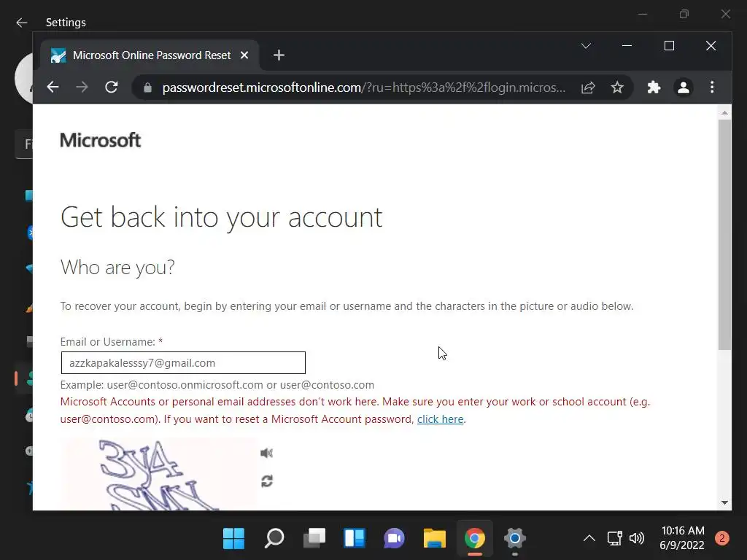Open File Explorer from the taskbar
Screen dimensions: 747x560
[435, 539]
